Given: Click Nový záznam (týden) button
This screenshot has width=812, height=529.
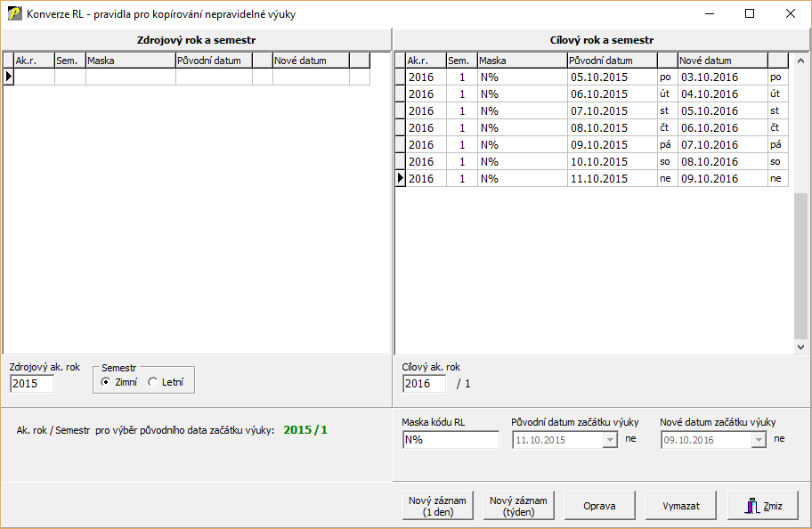Looking at the screenshot, I should coord(517,505).
